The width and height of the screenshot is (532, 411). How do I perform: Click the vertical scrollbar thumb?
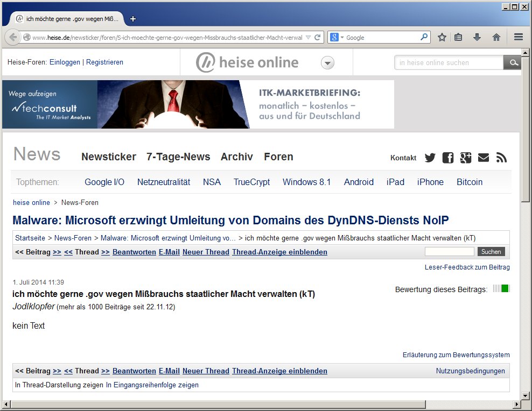click(525, 129)
